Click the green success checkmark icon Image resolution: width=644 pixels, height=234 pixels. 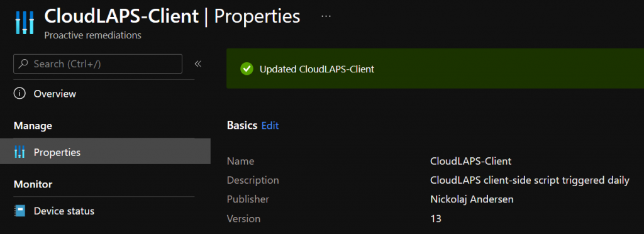pos(247,69)
